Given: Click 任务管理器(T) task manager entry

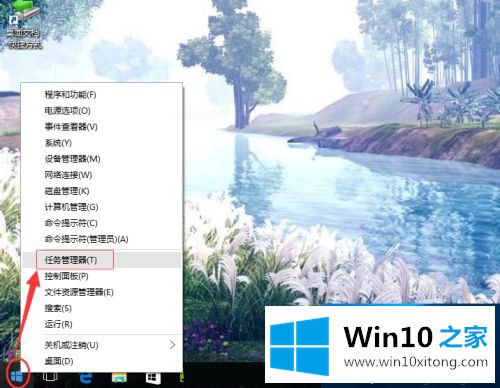Looking at the screenshot, I should pos(102,260).
